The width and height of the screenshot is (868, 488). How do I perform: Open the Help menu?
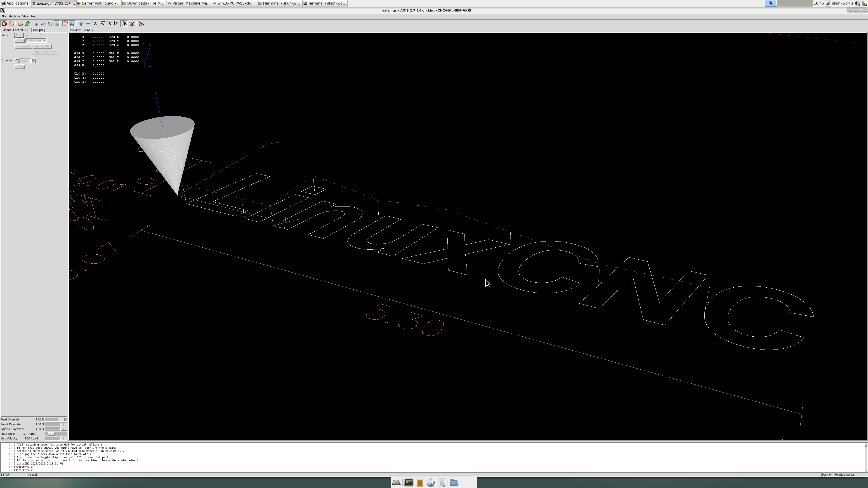pos(34,16)
